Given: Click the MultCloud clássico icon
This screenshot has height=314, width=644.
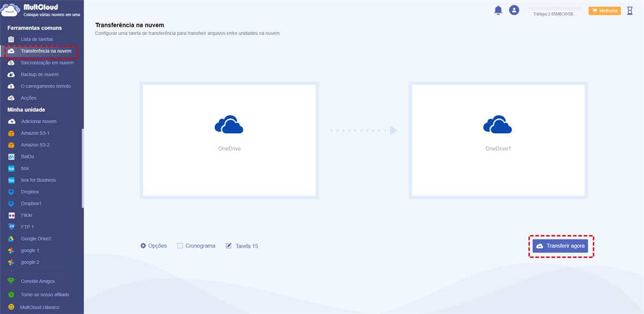Looking at the screenshot, I should click(11, 308).
